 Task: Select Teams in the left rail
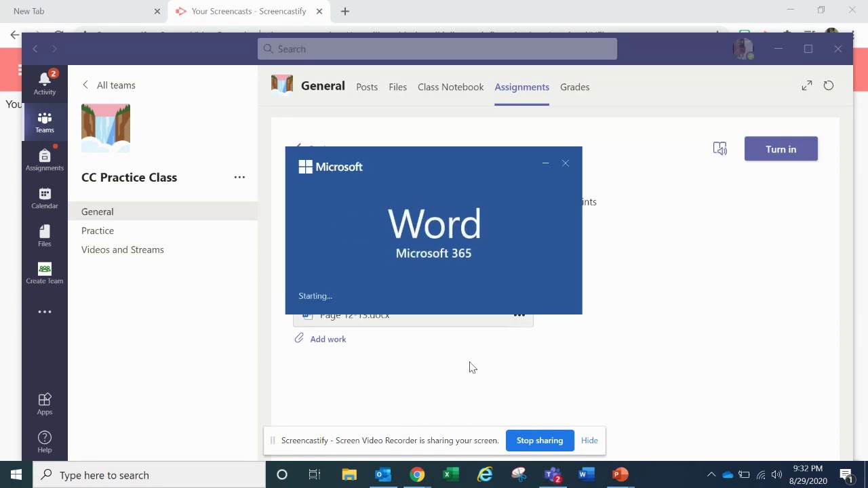[x=45, y=122]
